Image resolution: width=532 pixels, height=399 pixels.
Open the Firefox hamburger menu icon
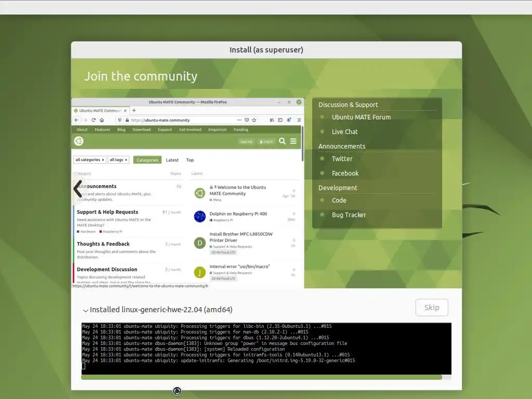299,120
